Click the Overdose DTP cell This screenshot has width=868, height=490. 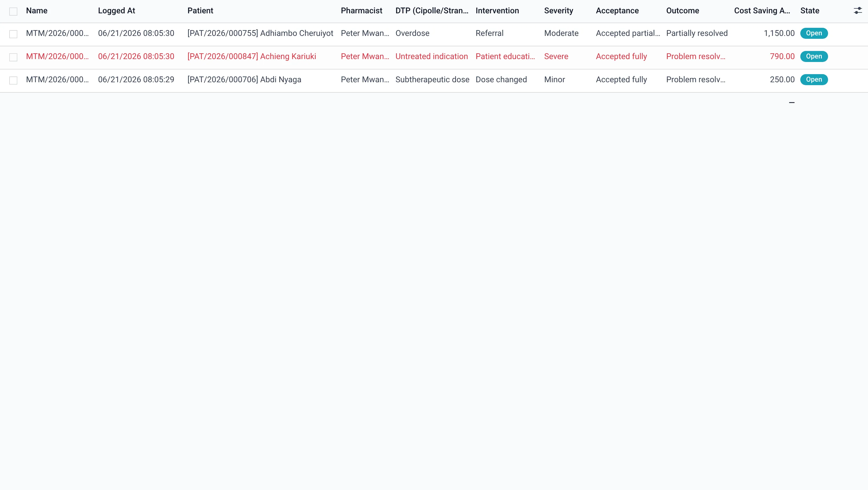pos(412,33)
